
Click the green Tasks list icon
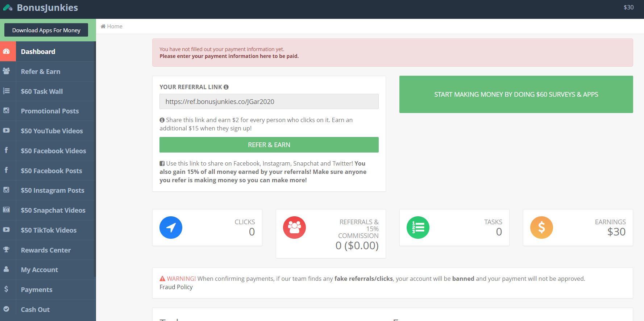point(418,228)
